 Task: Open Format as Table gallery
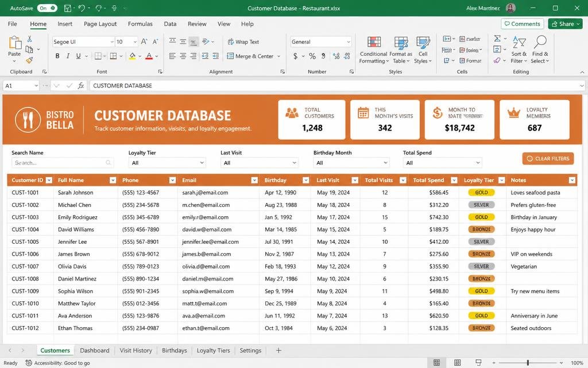[x=401, y=50]
